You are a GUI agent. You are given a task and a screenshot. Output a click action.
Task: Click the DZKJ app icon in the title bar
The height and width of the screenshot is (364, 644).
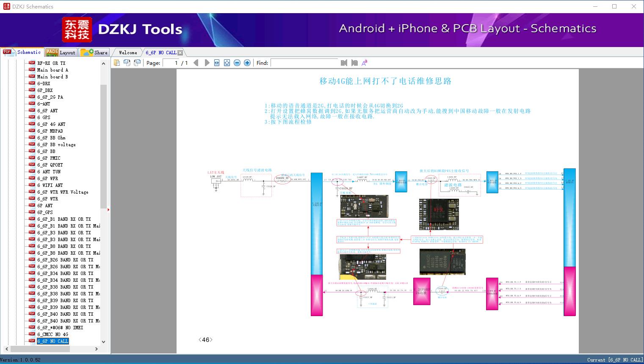(6, 6)
